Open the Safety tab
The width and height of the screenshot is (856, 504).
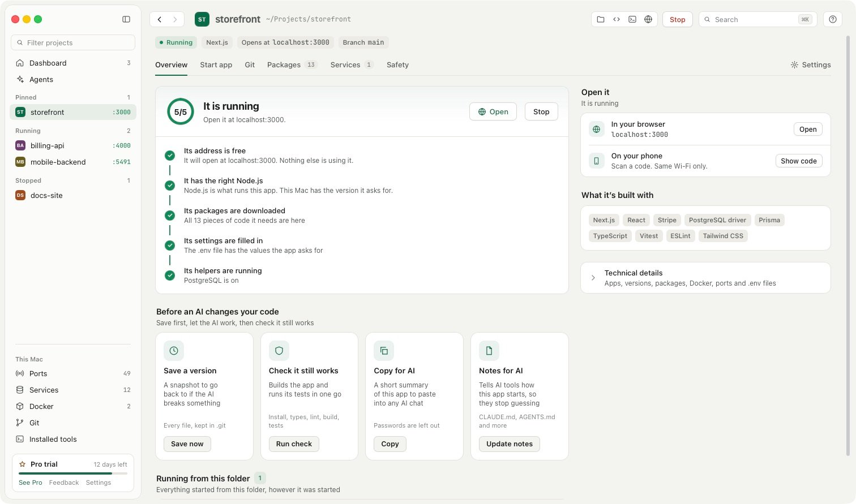[x=397, y=65]
